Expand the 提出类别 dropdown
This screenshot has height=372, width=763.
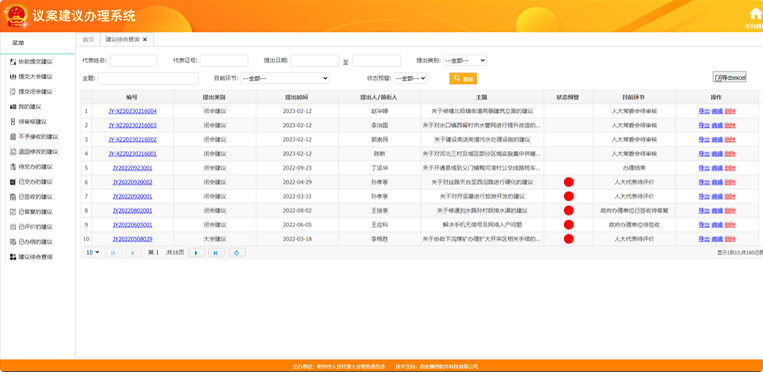pos(465,60)
